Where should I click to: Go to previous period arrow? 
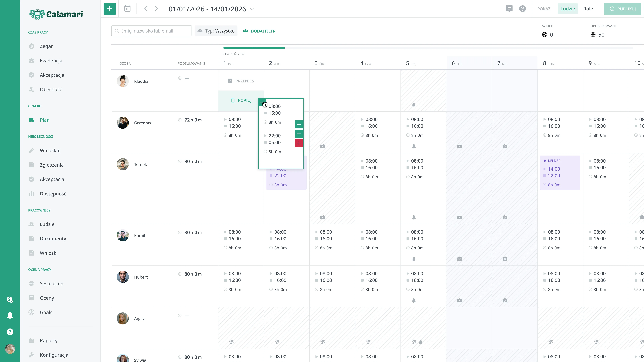coord(146,9)
